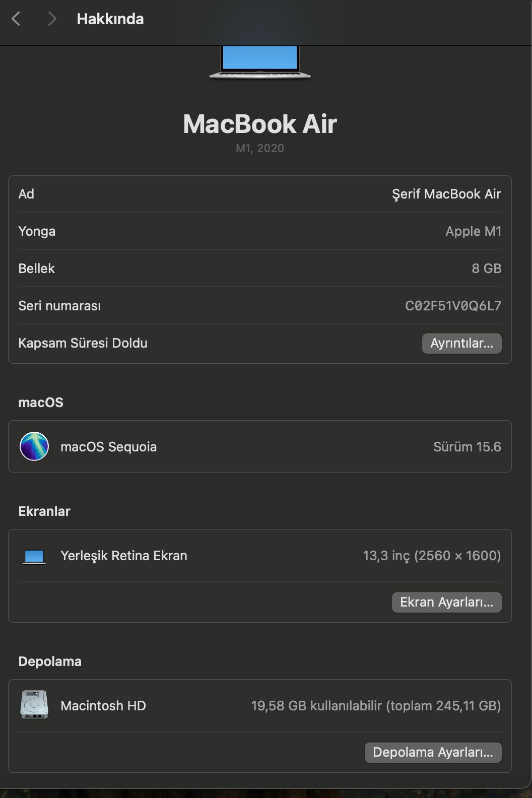Click the MacBook Air model heading
This screenshot has width=532, height=798.
tap(260, 124)
